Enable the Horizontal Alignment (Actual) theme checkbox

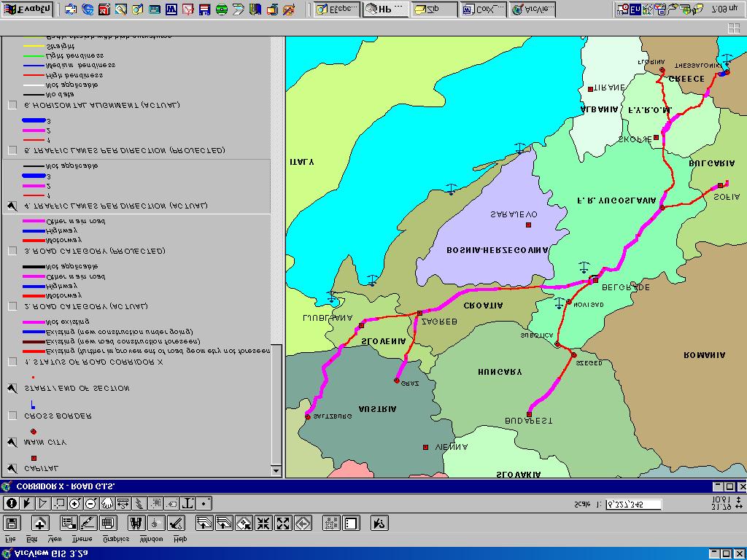coord(13,105)
